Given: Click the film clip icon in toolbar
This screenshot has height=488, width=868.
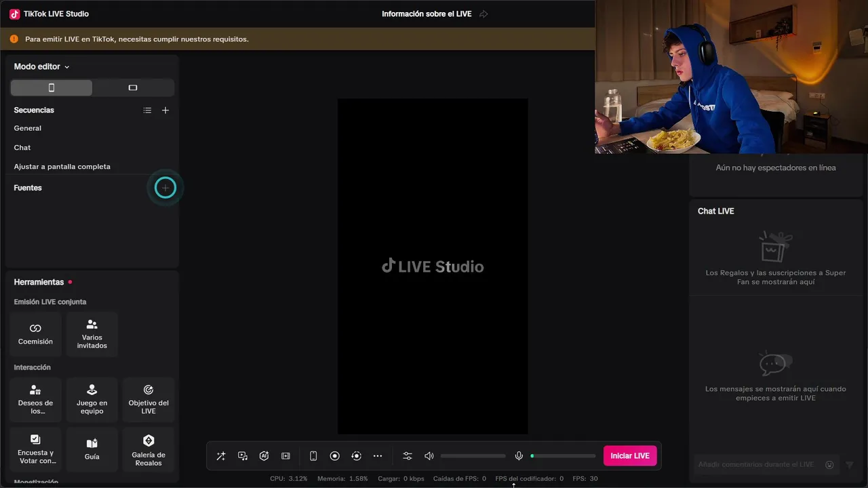Looking at the screenshot, I should point(285,456).
